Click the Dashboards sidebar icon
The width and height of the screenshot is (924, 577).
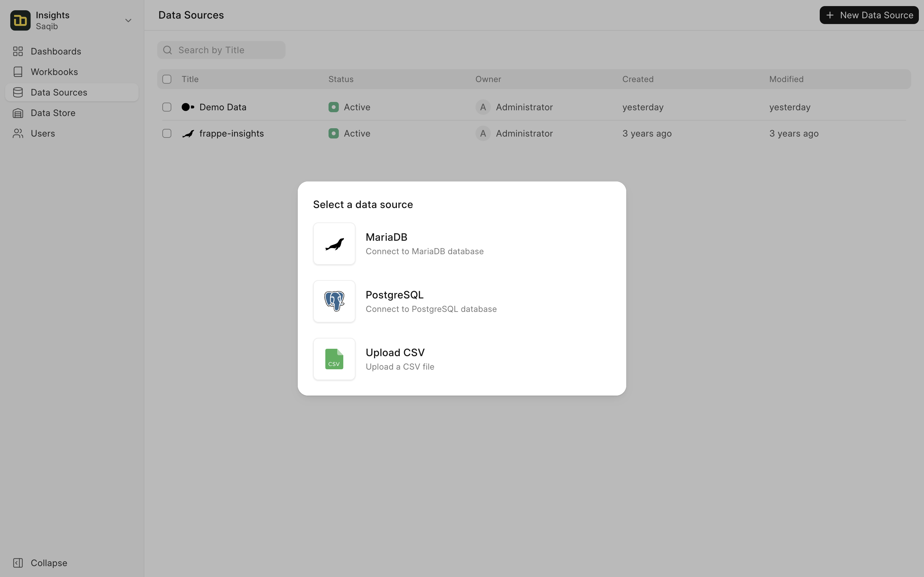(x=18, y=51)
